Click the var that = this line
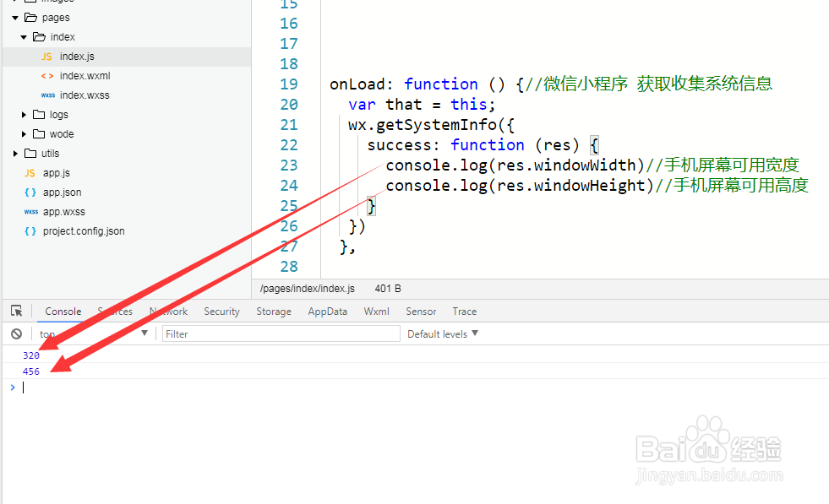Screen dimensions: 829x504 pyautogui.click(x=422, y=105)
